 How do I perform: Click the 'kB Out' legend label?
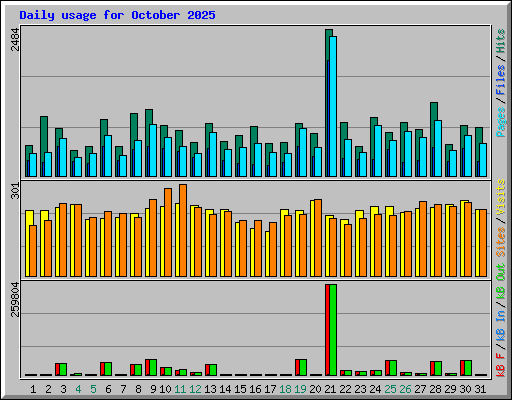point(501,281)
